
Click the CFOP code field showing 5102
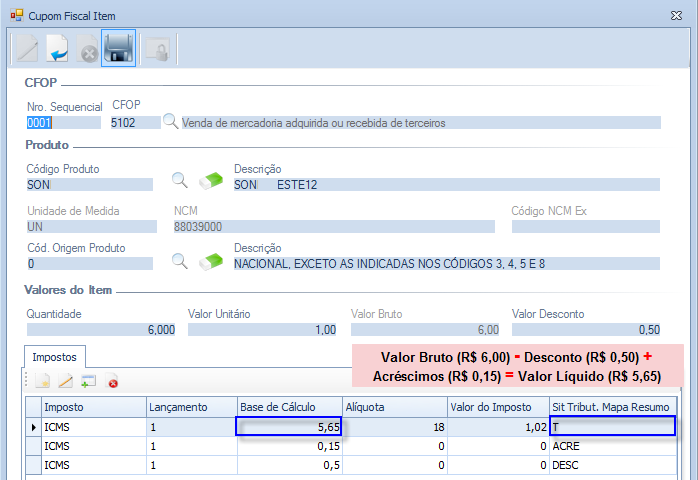point(136,123)
